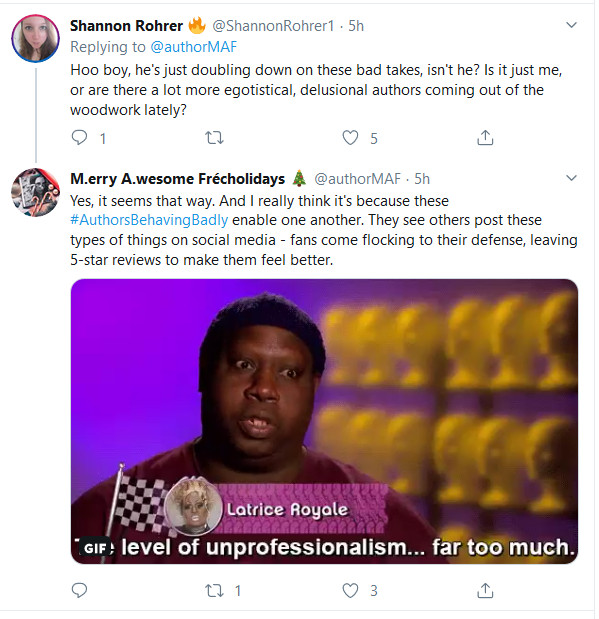Open the @ShannonRohrer1 handle
This screenshot has width=599, height=619.
click(x=273, y=26)
